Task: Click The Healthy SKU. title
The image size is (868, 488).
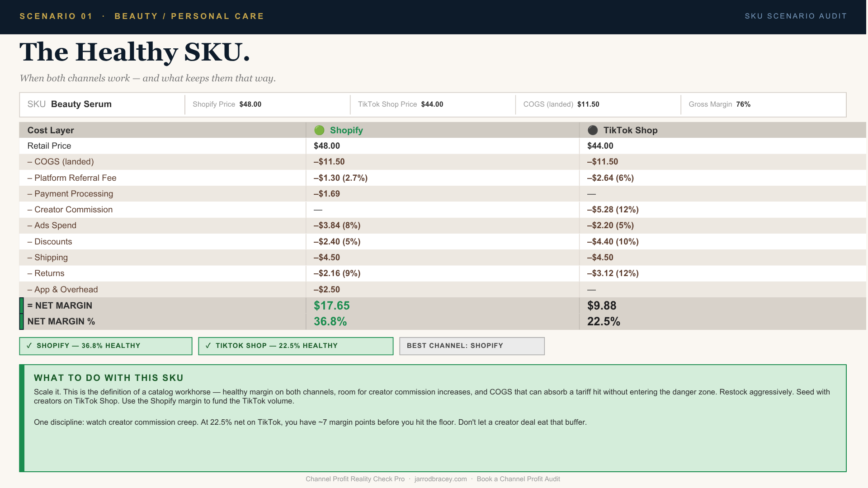Action: click(135, 52)
